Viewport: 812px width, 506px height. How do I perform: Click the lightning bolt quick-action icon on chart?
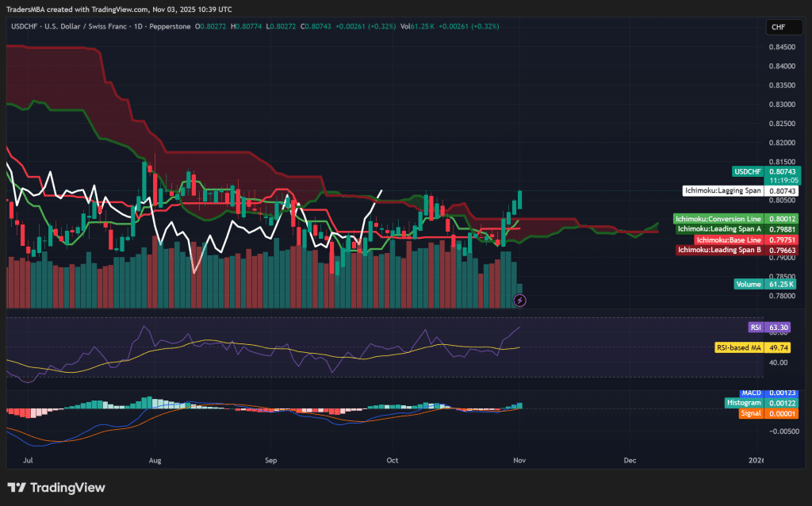tap(519, 300)
